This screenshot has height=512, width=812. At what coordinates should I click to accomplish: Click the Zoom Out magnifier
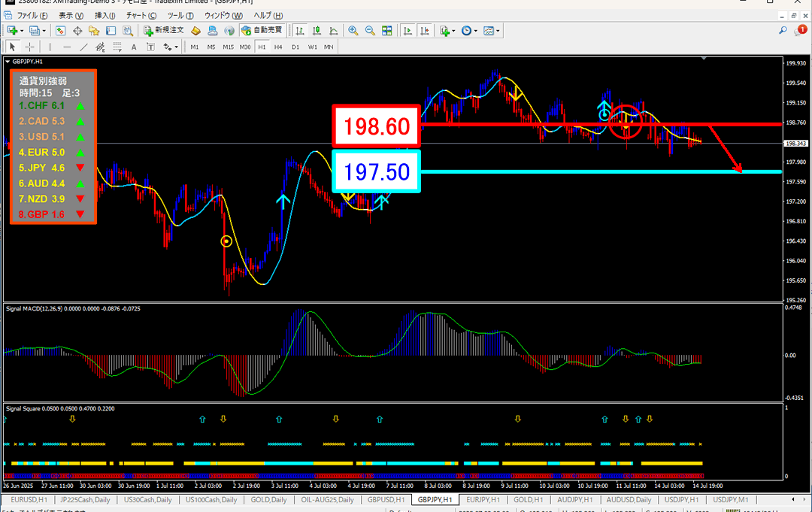coord(370,31)
